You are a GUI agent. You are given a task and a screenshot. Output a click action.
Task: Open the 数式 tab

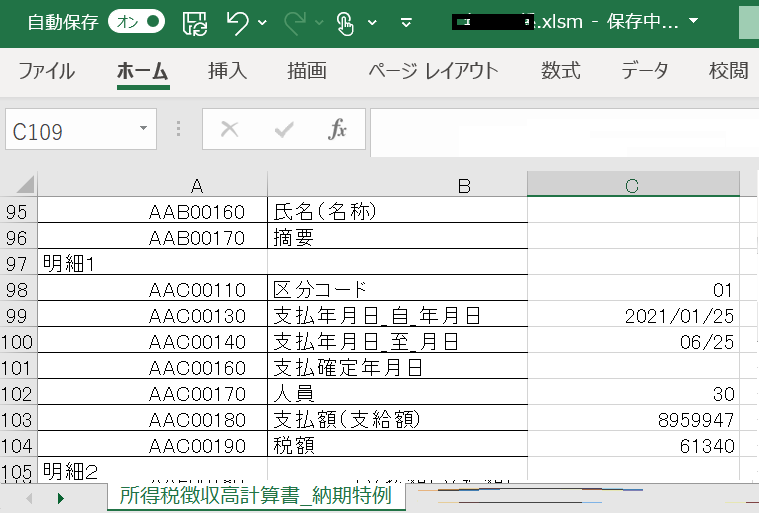pyautogui.click(x=561, y=71)
